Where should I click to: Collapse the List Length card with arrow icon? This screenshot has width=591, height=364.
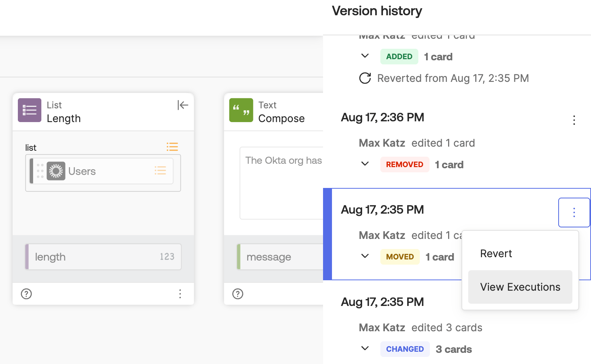183,105
